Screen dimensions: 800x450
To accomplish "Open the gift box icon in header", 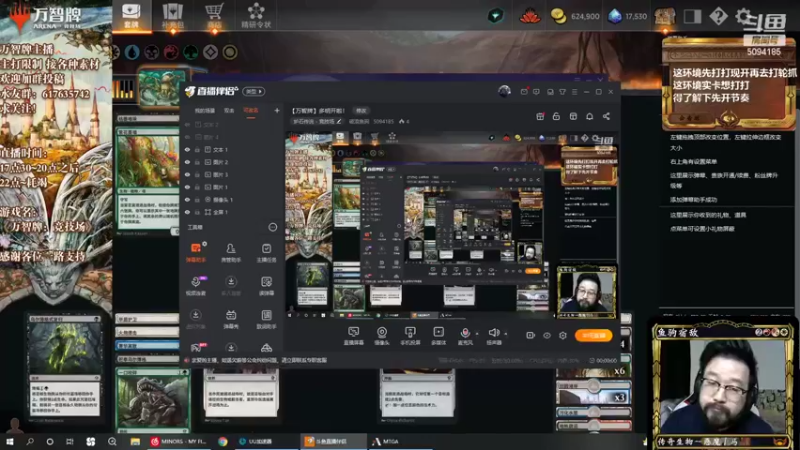I will tap(540, 116).
